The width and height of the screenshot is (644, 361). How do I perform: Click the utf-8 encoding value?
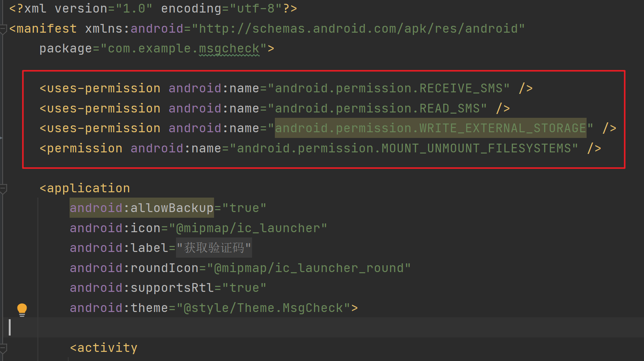click(255, 9)
